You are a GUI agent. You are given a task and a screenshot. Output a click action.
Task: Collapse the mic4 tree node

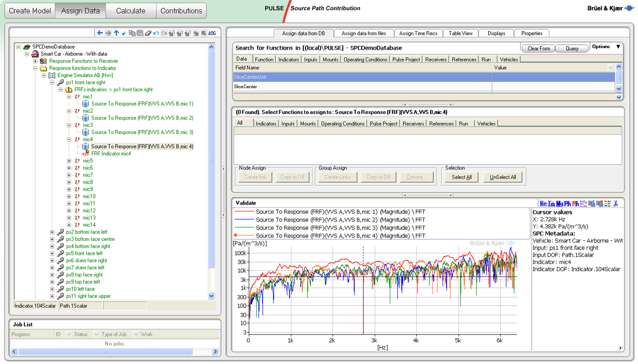[x=69, y=139]
